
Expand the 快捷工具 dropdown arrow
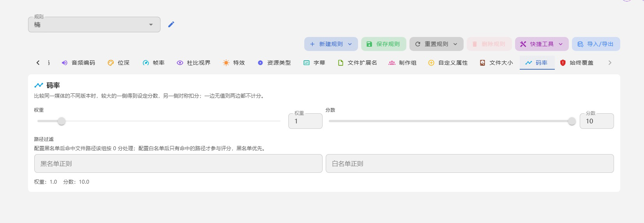pyautogui.click(x=561, y=44)
